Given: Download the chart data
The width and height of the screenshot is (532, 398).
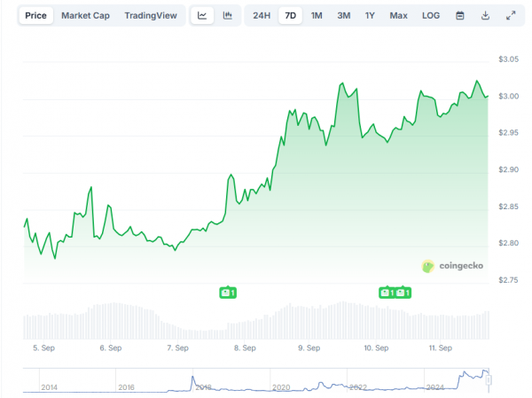Looking at the screenshot, I should tap(485, 16).
